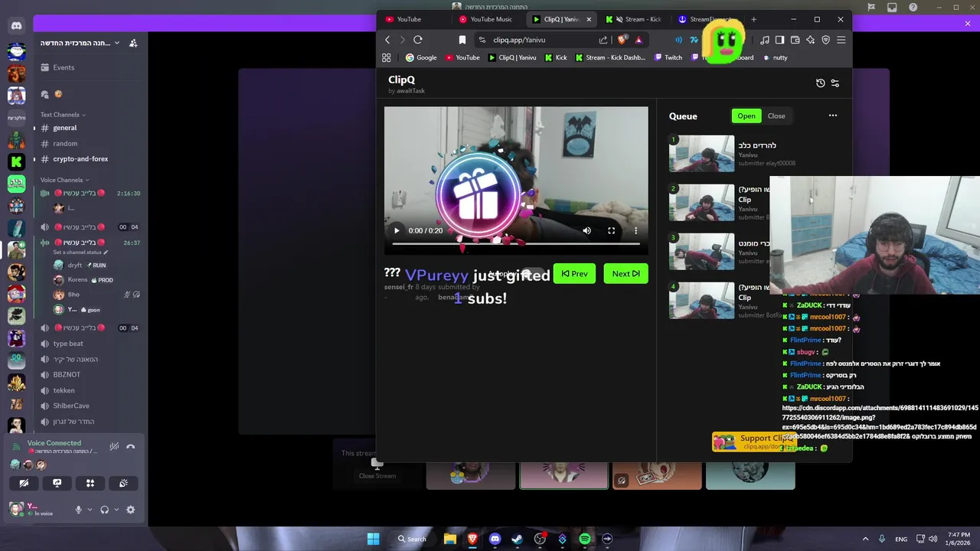Open Brave Rewards triangle icon
This screenshot has height=551, width=980.
click(639, 40)
